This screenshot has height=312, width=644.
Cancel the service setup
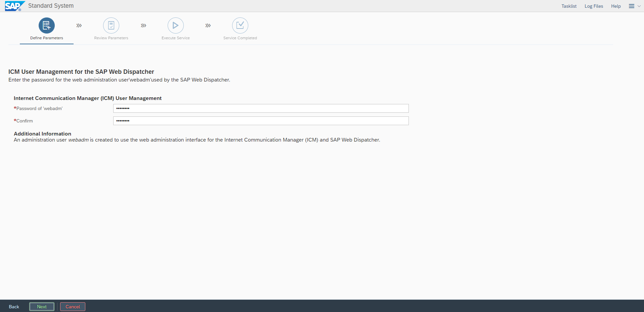[73, 307]
